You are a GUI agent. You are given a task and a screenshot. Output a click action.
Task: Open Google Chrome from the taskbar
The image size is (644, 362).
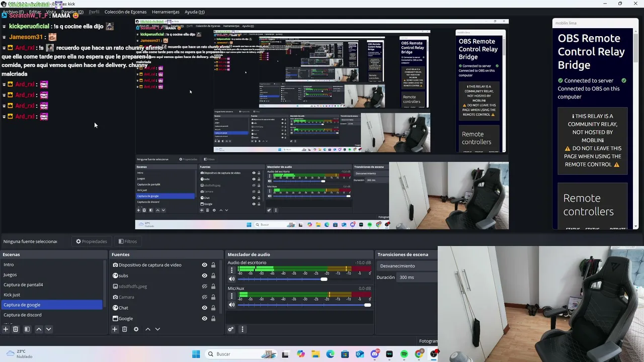pos(419,354)
